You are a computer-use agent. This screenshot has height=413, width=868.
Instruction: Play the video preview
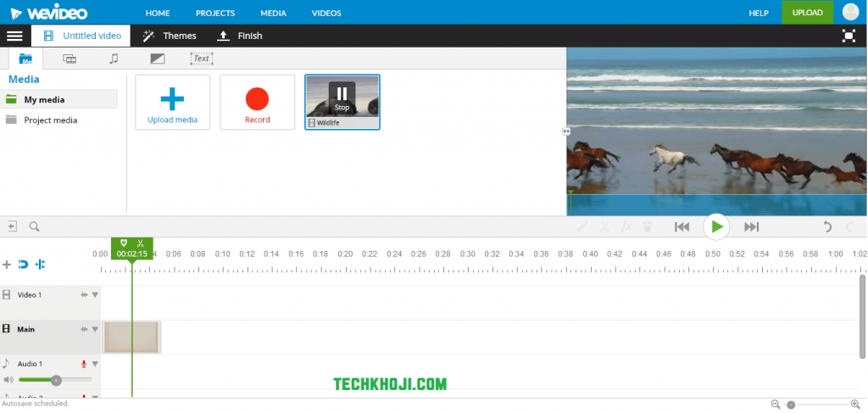[x=717, y=226]
